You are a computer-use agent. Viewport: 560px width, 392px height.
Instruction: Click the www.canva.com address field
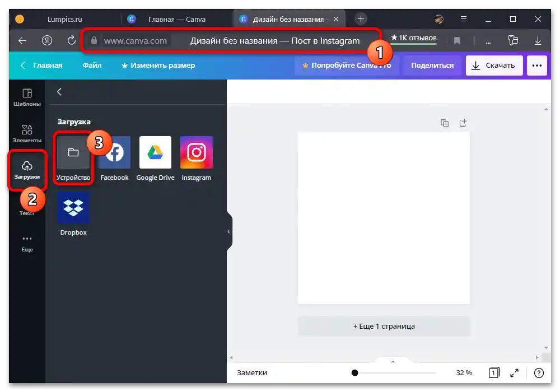(x=135, y=41)
